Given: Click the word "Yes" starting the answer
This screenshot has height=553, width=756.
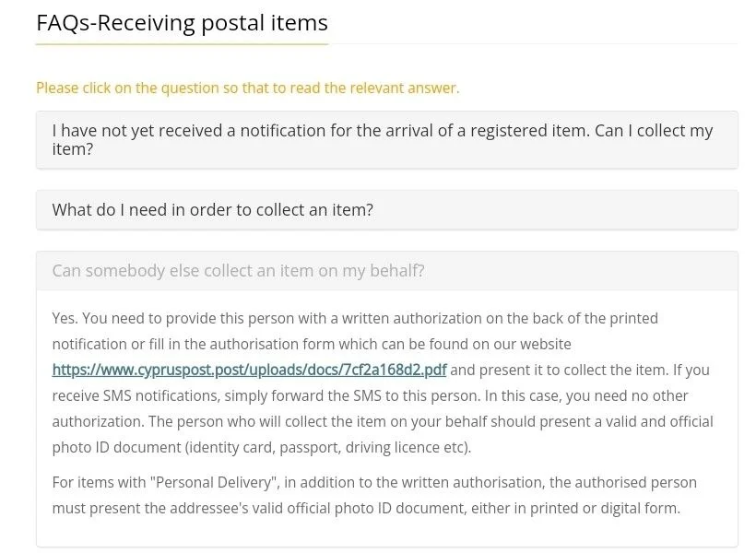Looking at the screenshot, I should click(65, 319).
